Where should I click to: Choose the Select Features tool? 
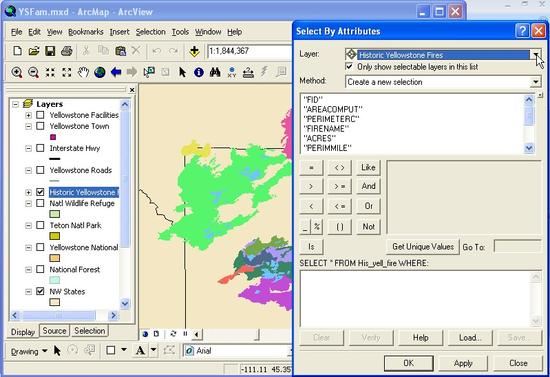[149, 72]
